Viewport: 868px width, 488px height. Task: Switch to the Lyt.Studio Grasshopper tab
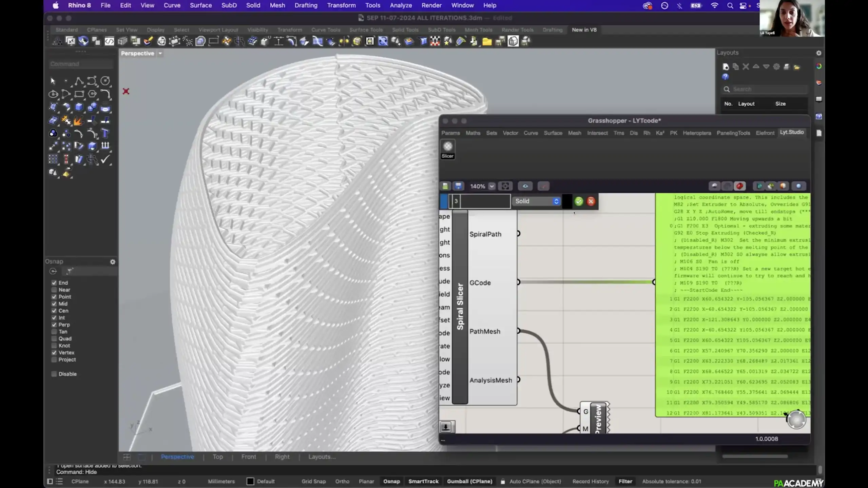click(x=791, y=132)
